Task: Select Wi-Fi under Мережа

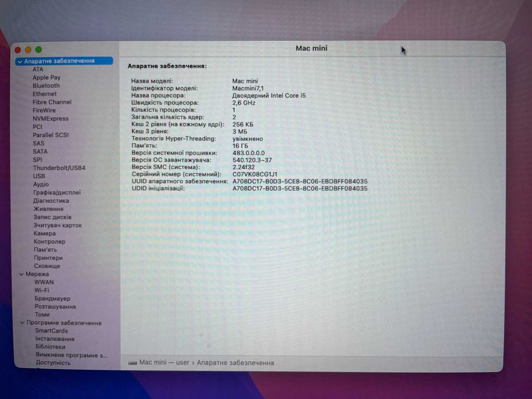Action: click(x=42, y=291)
